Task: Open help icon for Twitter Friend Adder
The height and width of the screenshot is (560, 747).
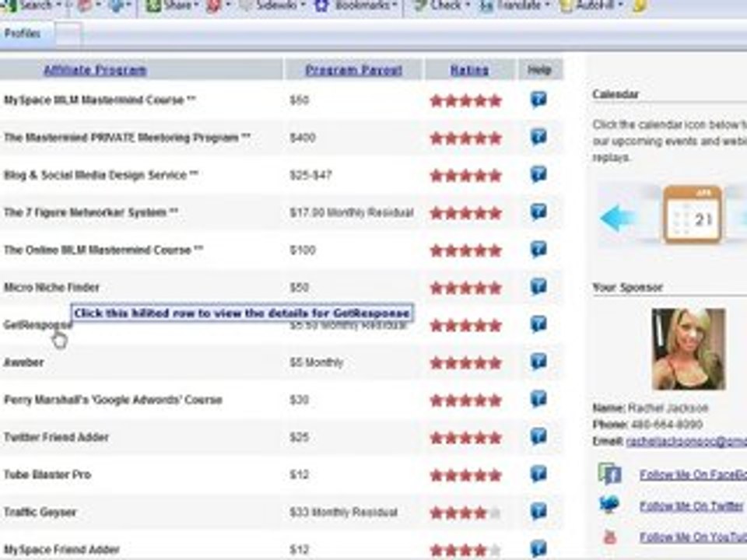Action: click(538, 436)
